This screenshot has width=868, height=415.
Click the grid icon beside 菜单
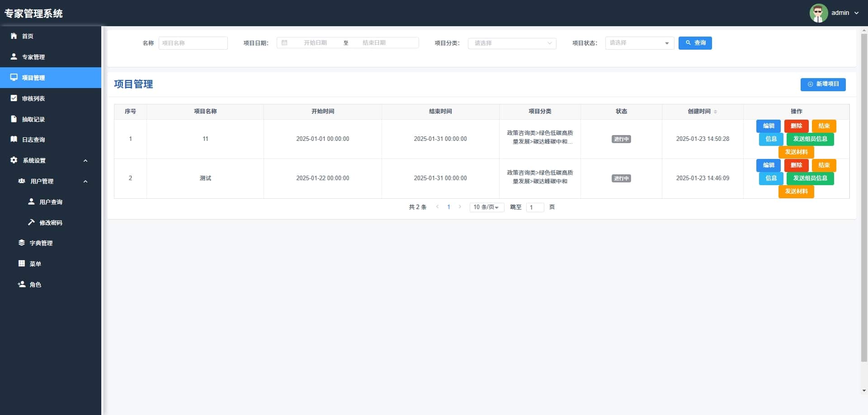(x=21, y=264)
